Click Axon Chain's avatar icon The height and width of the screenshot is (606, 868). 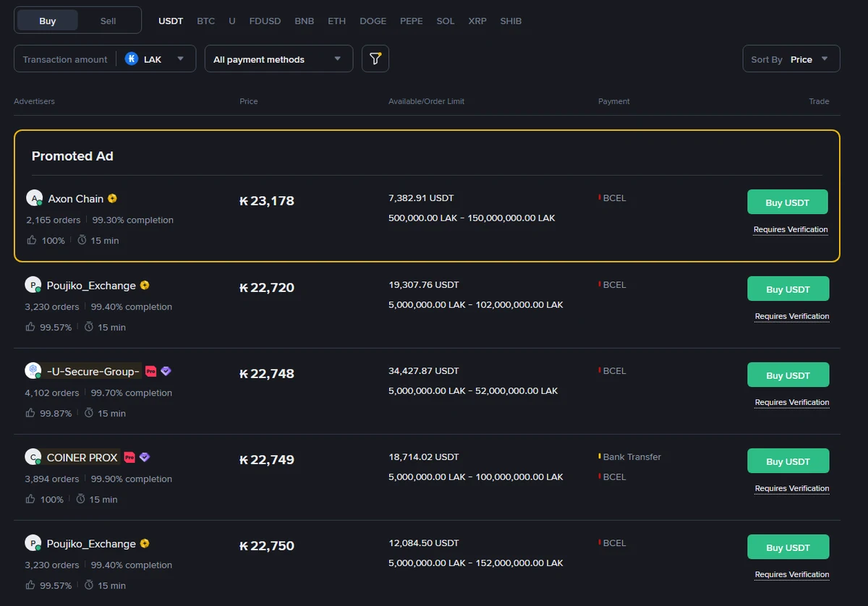(34, 198)
